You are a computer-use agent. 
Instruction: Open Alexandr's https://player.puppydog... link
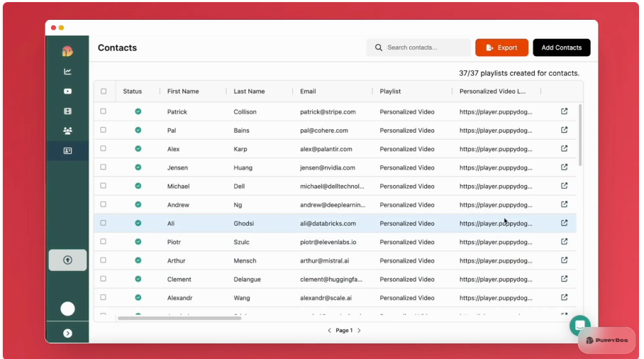[x=496, y=298]
